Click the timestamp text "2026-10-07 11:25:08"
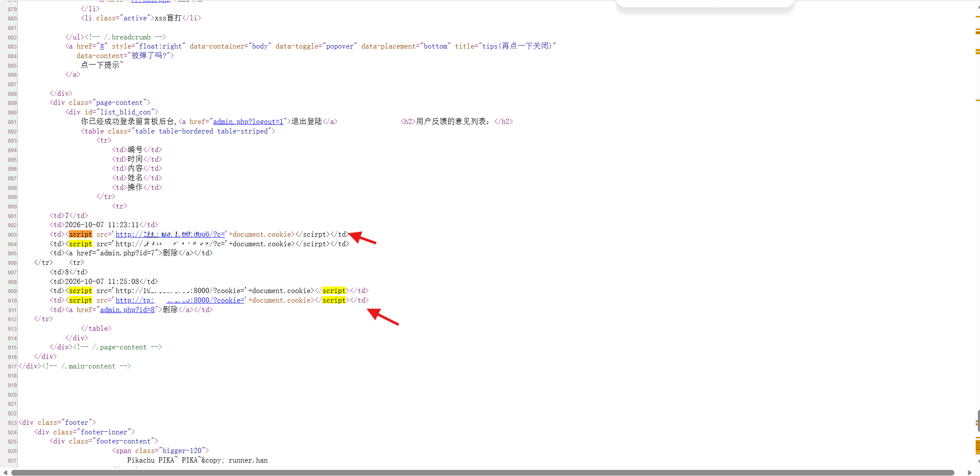Screen dimensions: 980x476 pyautogui.click(x=102, y=282)
